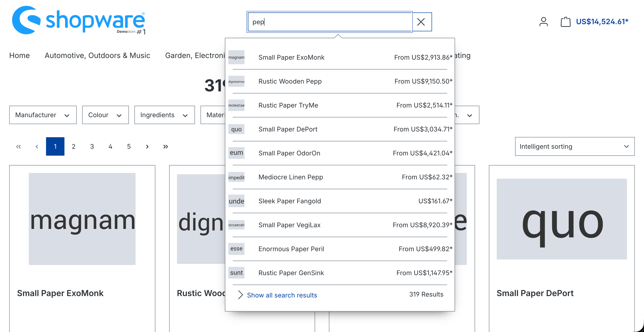
Task: Go to first page double-arrow icon
Action: [18, 146]
